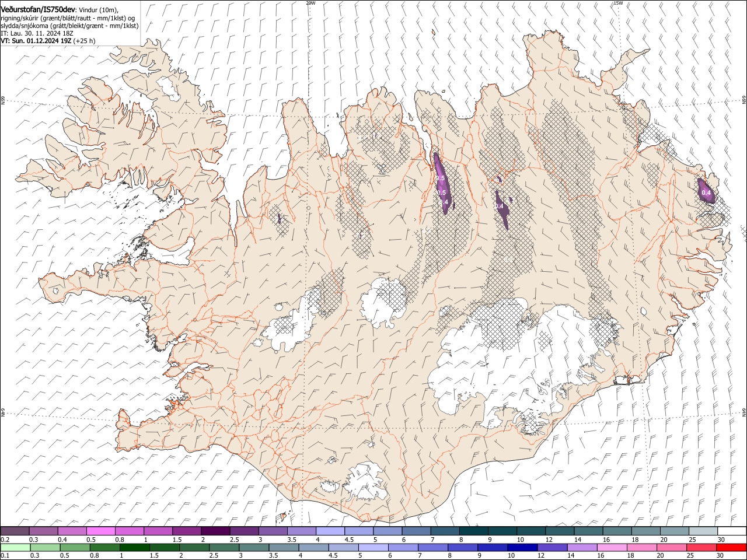This screenshot has width=747, height=560.
Task: Click the 4.5 value on the upper scale
Action: pos(349,540)
